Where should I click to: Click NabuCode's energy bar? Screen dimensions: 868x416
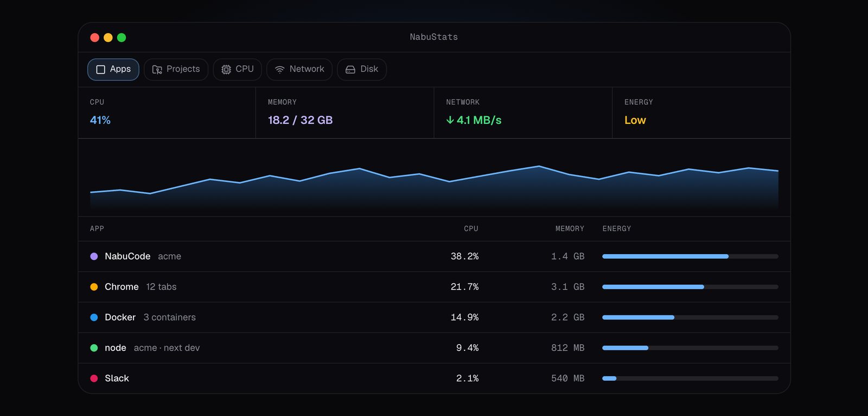[690, 256]
